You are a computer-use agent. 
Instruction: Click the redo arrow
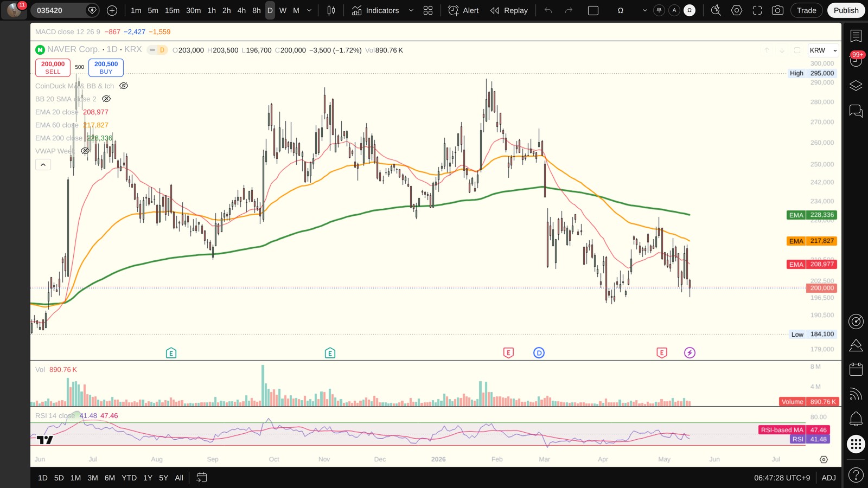click(569, 10)
